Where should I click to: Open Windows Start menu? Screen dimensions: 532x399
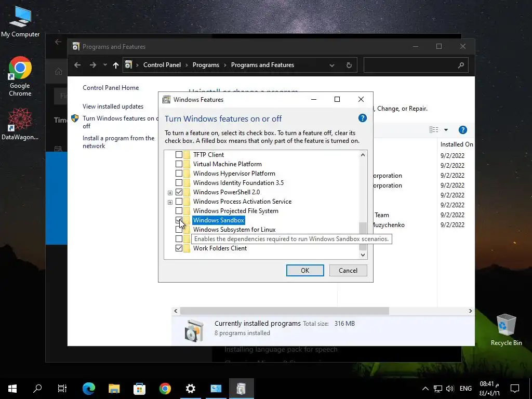pos(12,389)
